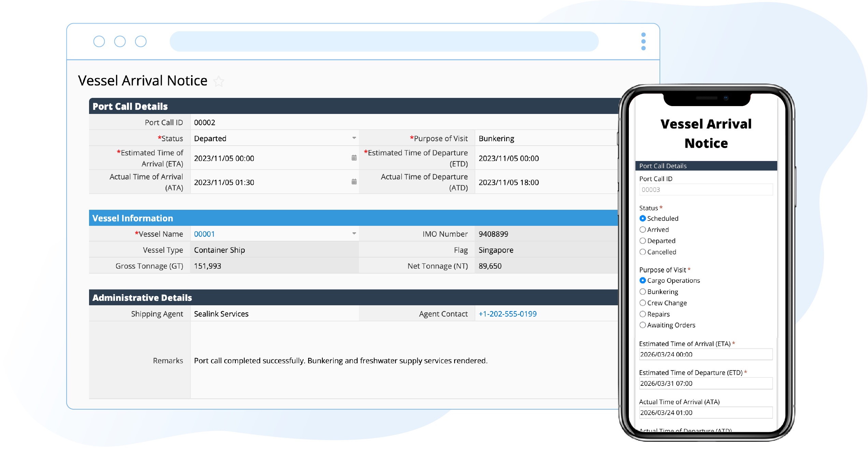Click the middle browser window control circle
This screenshot has height=454, width=868.
(x=120, y=41)
